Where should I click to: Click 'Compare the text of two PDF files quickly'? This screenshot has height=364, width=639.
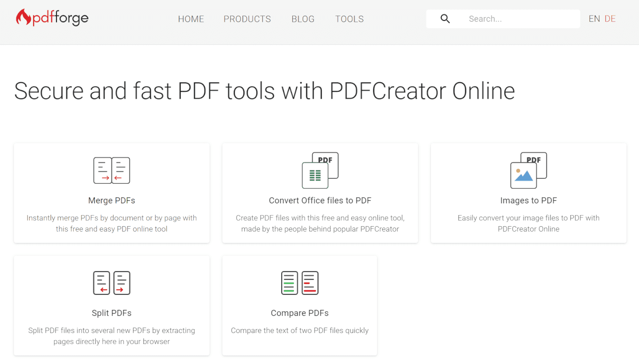tap(299, 331)
